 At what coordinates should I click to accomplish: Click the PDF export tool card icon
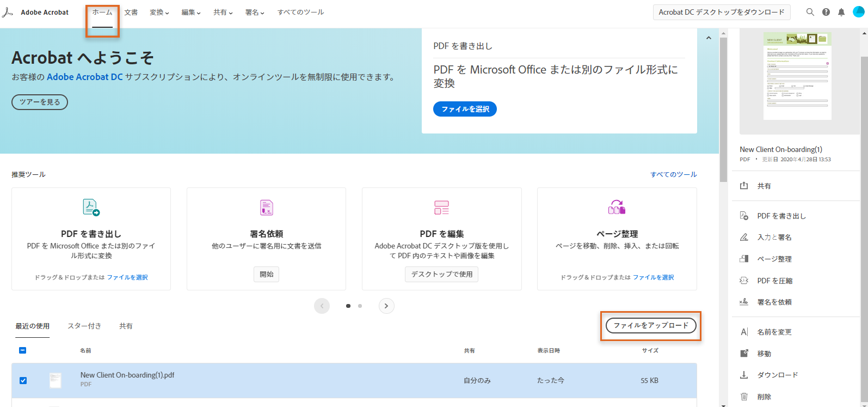coord(91,208)
